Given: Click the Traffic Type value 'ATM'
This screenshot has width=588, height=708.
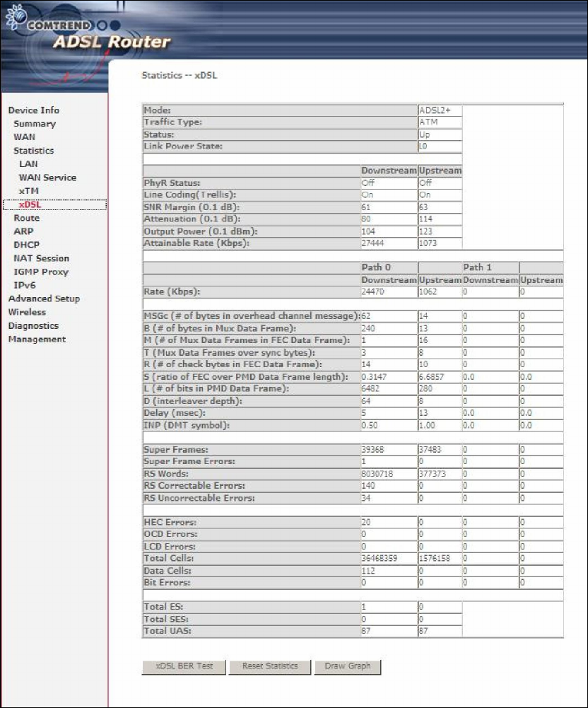Looking at the screenshot, I should (429, 122).
